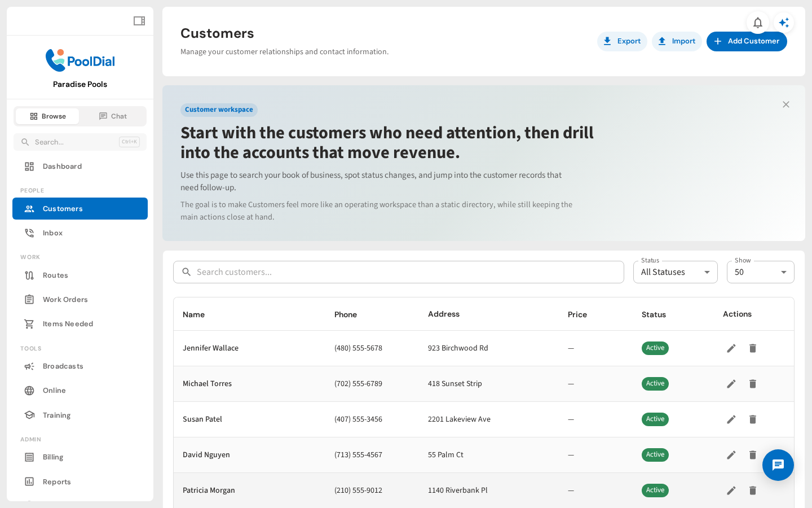Open the Online section
This screenshot has height=508, width=812.
pos(80,391)
